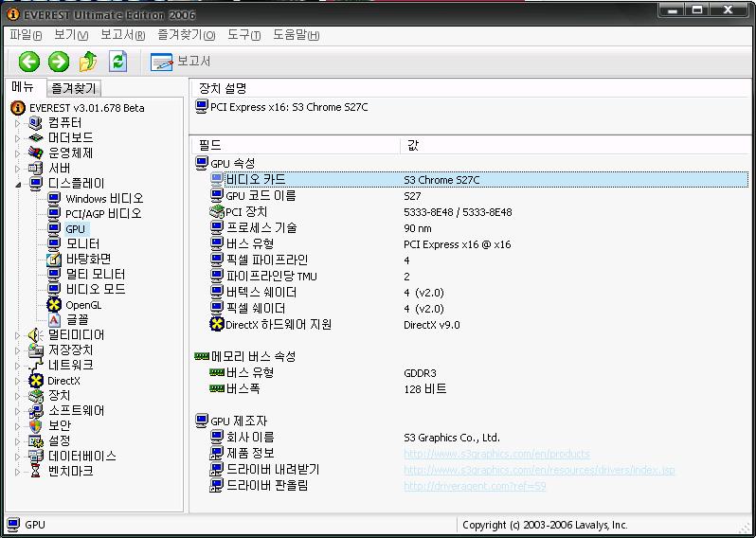Select the 서버 server icon

coord(35,169)
